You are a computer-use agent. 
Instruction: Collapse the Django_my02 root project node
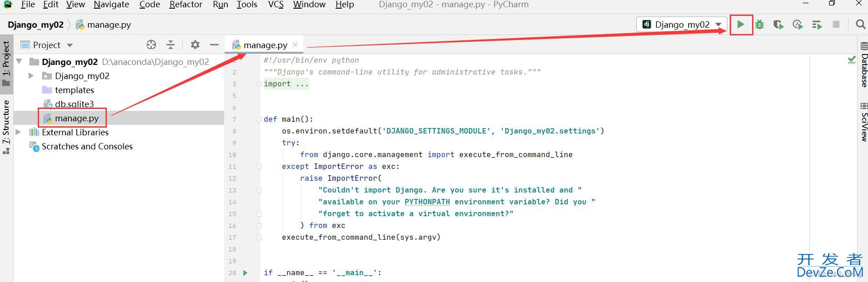coord(19,61)
